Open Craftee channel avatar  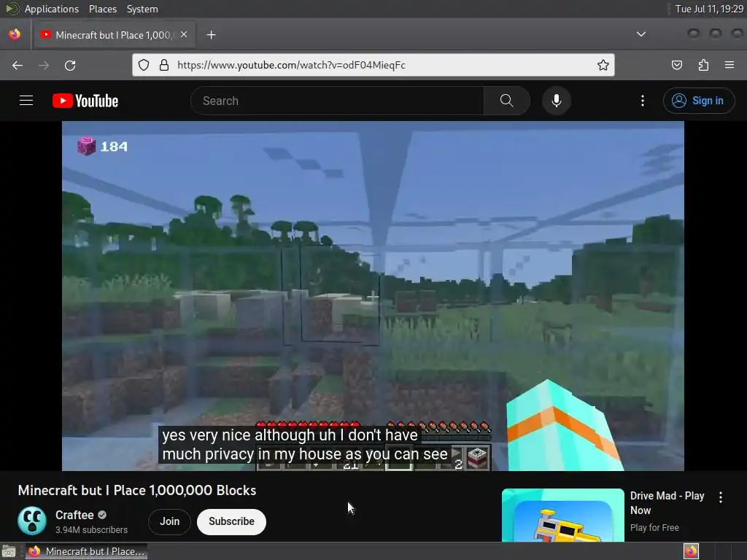tap(32, 521)
